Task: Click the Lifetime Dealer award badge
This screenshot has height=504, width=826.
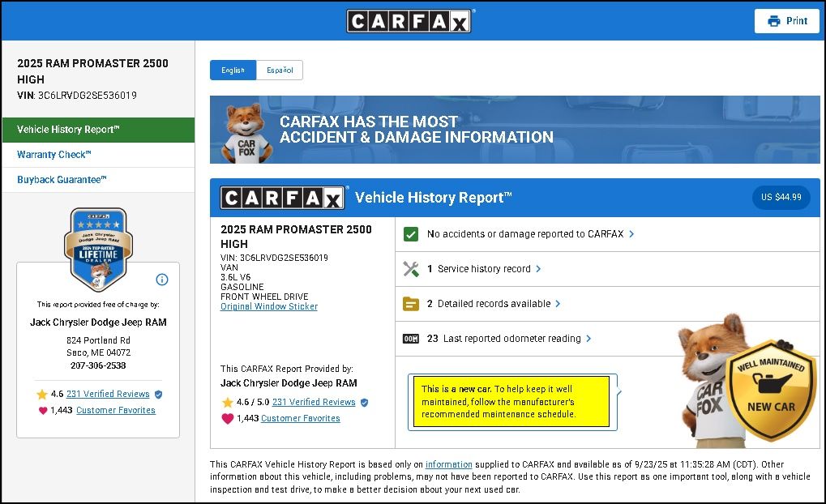Action: pyautogui.click(x=98, y=247)
